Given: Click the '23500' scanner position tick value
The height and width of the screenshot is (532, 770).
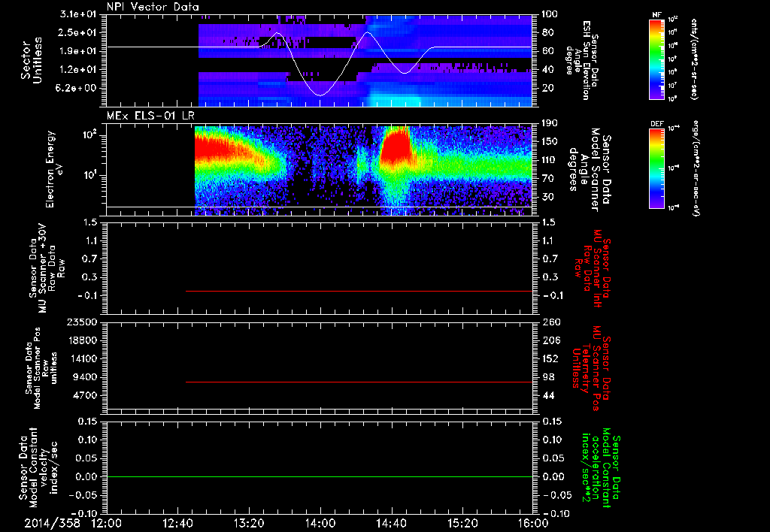Looking at the screenshot, I should point(82,322).
